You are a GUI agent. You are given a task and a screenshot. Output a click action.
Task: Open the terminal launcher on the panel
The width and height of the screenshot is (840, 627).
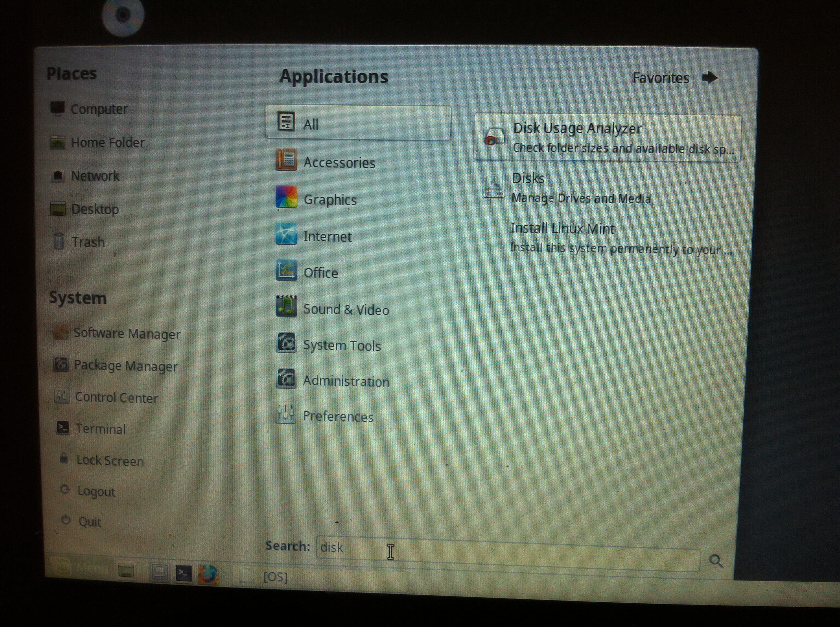[183, 574]
